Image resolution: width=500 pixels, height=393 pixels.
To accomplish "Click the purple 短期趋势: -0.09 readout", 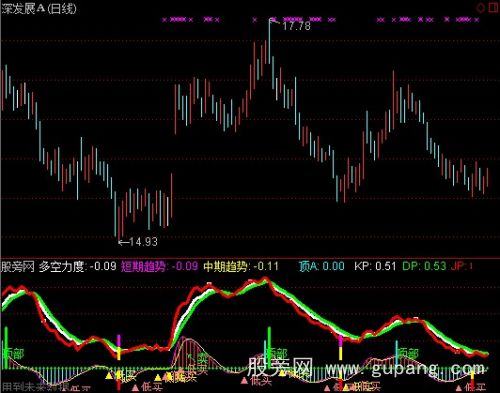I will [x=159, y=266].
